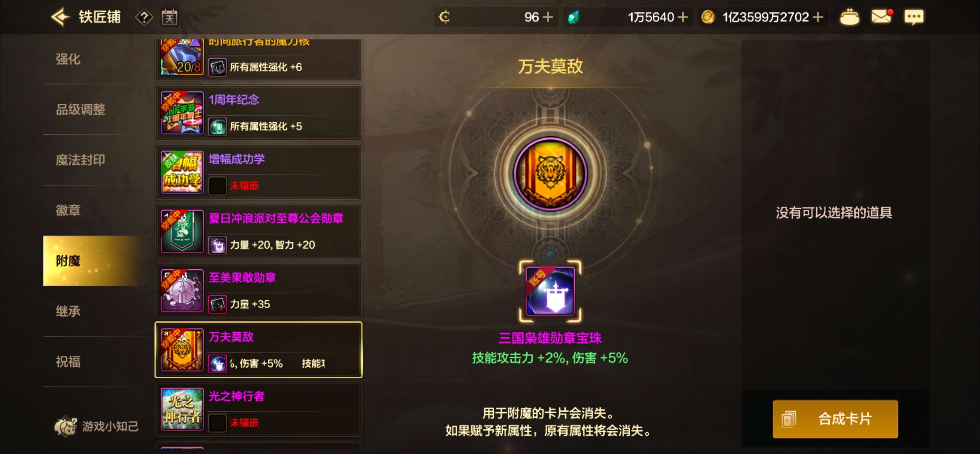This screenshot has width=980, height=454.
Task: Open the calendar icon beside help
Action: click(169, 17)
